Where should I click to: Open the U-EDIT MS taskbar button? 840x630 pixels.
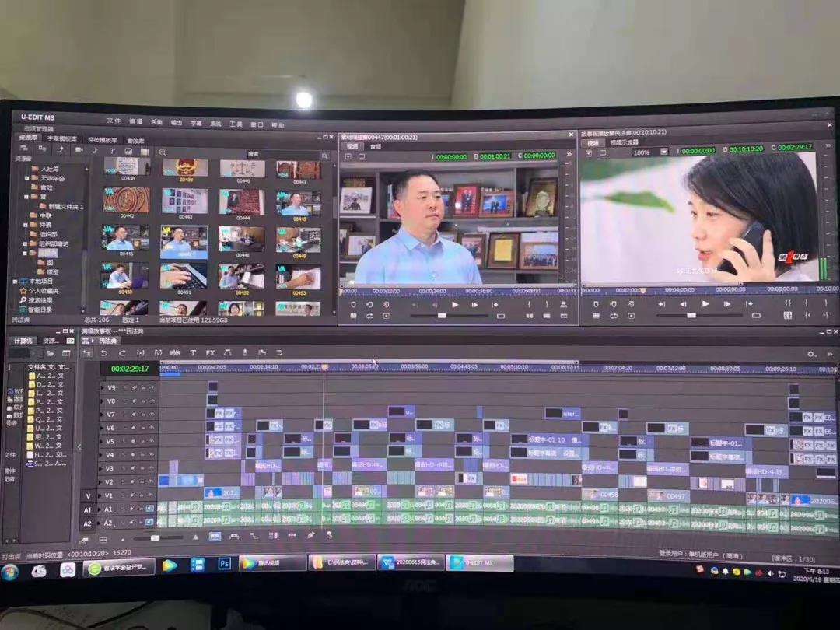480,562
